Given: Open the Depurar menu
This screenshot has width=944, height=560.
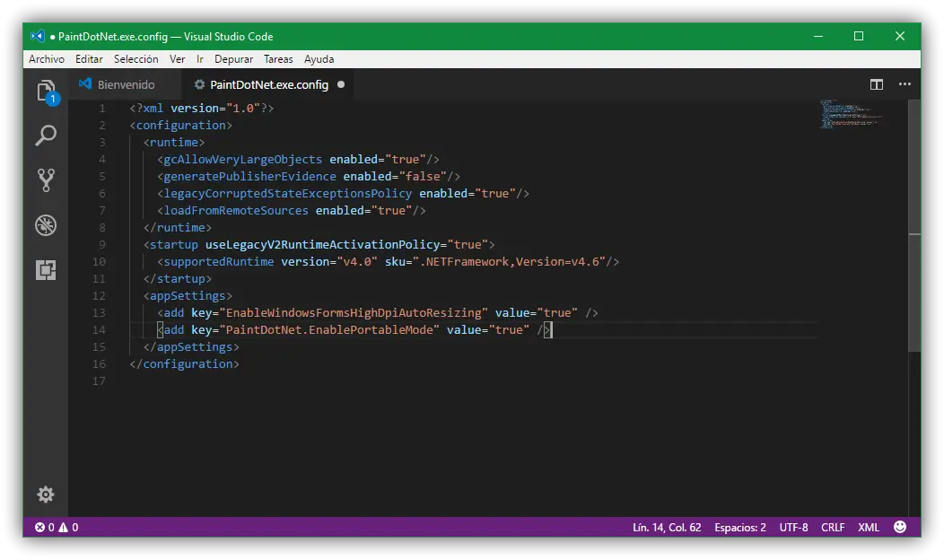Looking at the screenshot, I should 233,59.
